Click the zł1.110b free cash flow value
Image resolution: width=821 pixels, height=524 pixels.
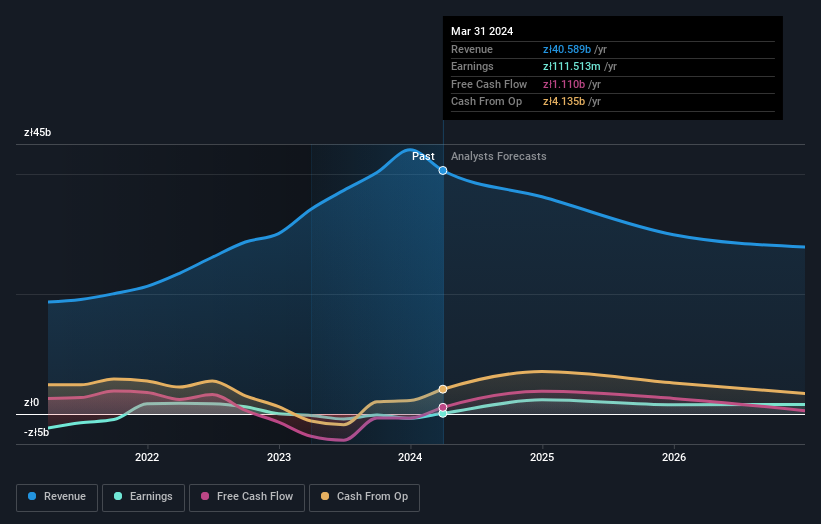[x=563, y=84]
